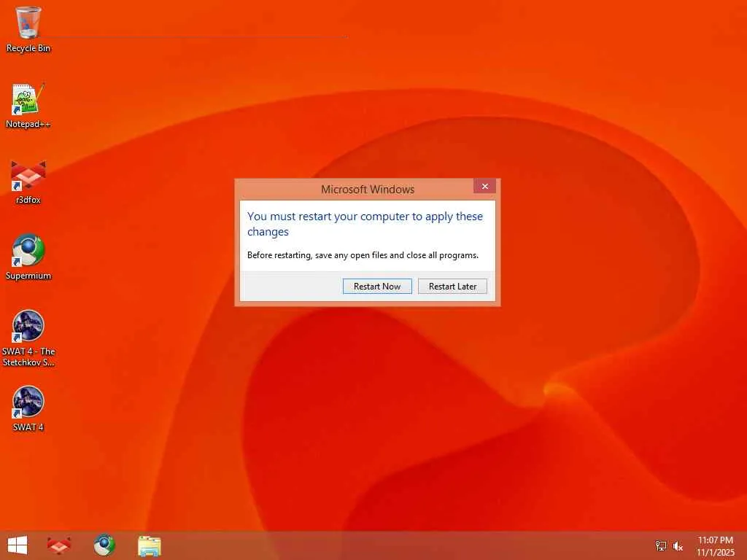747x560 pixels.
Task: Select the SWAT 4 desktop shortcut
Action: click(28, 408)
